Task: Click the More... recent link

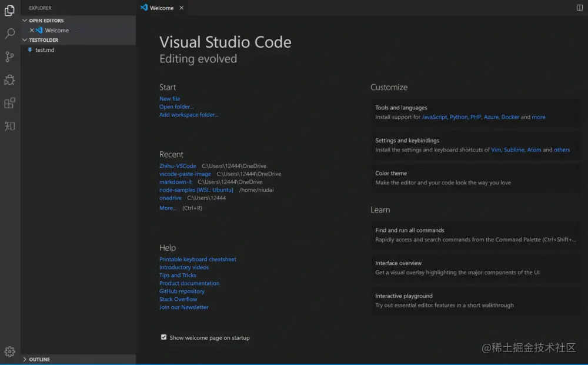Action: (x=168, y=208)
